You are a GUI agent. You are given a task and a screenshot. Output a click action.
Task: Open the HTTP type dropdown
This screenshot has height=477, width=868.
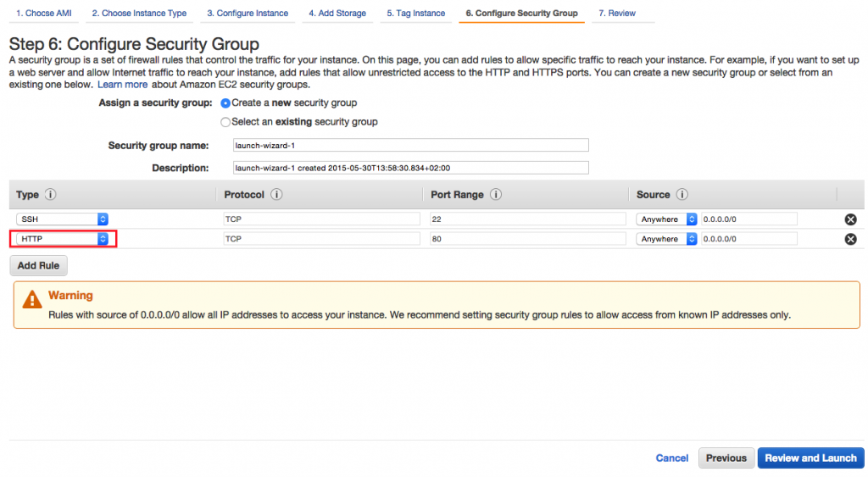[x=64, y=239]
